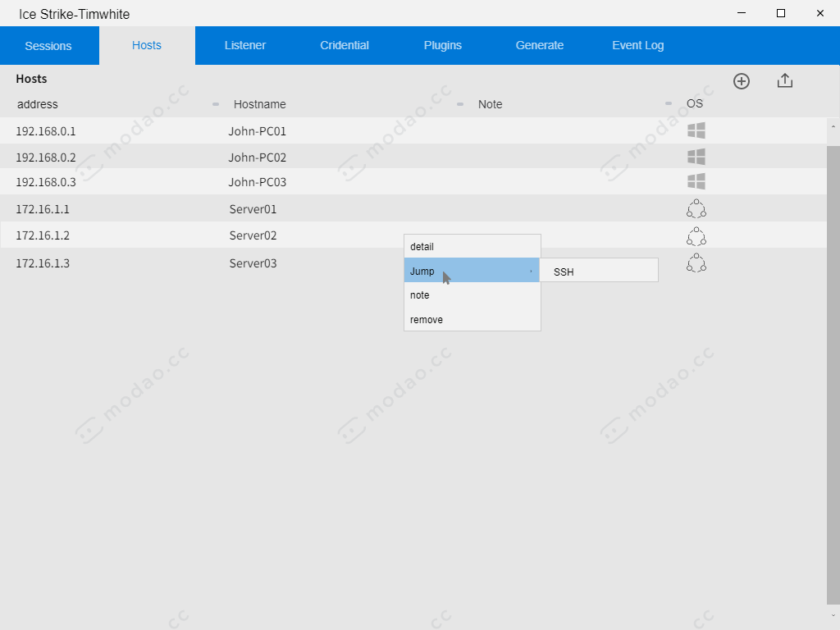Click the right scrollbar up arrow
This screenshot has height=630, width=840.
pyautogui.click(x=833, y=125)
